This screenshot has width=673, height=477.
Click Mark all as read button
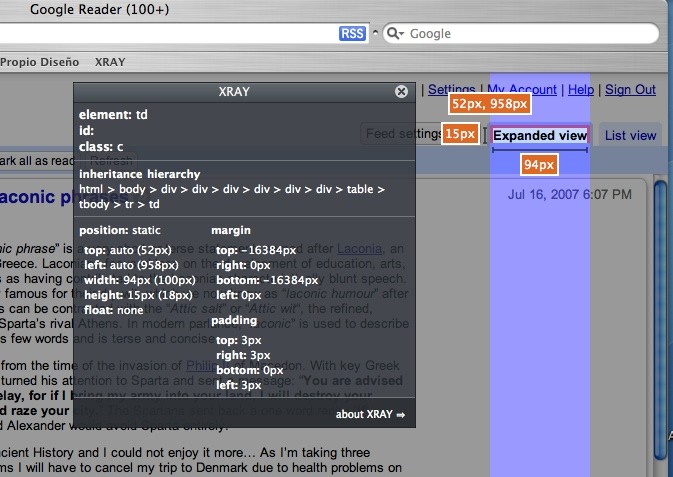[37, 161]
